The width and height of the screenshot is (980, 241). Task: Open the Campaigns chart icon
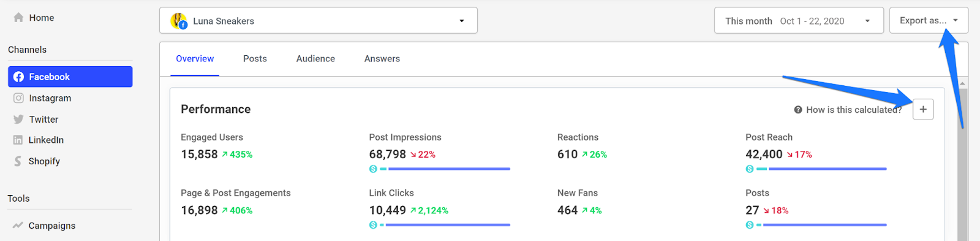[18, 225]
